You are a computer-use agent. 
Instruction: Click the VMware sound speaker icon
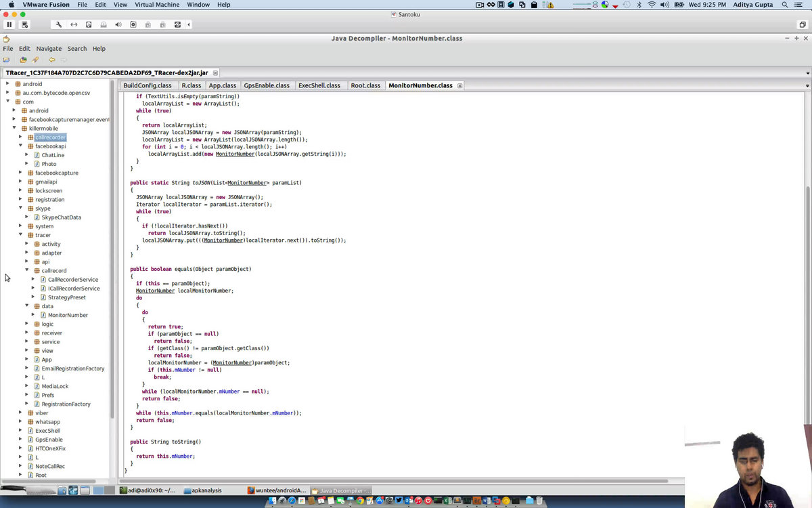point(118,24)
